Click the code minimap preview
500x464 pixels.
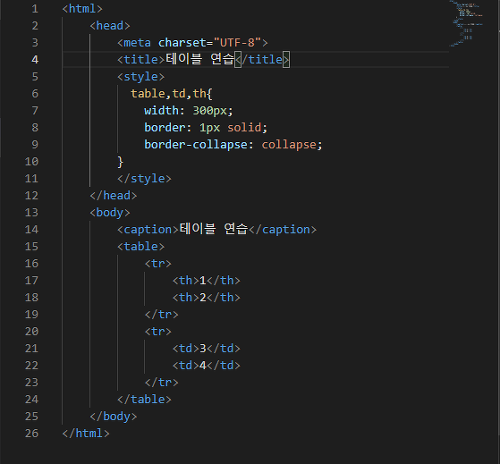coord(467,23)
